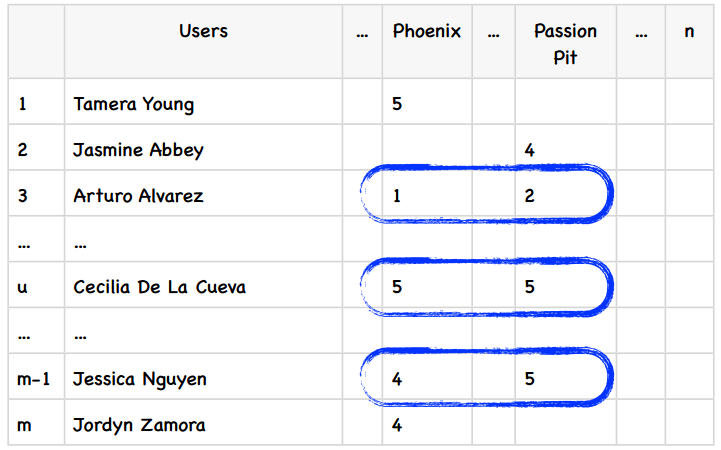Select Tamera Young's Phoenix rating 5

coord(398,104)
